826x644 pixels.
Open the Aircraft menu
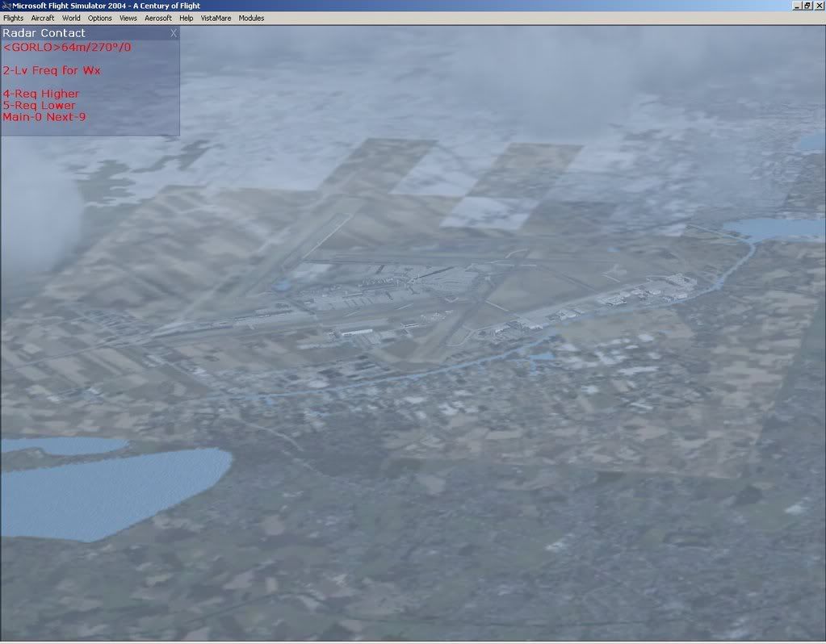(x=43, y=18)
